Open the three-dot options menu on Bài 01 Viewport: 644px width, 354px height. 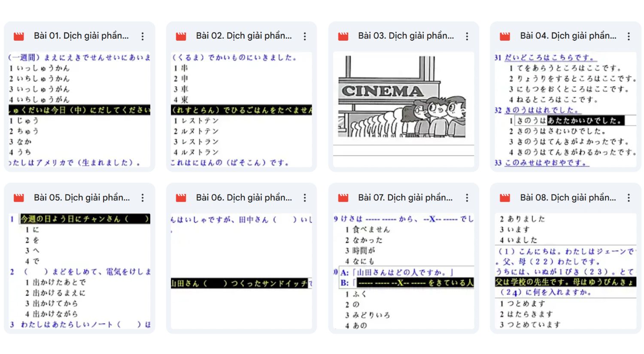click(142, 36)
